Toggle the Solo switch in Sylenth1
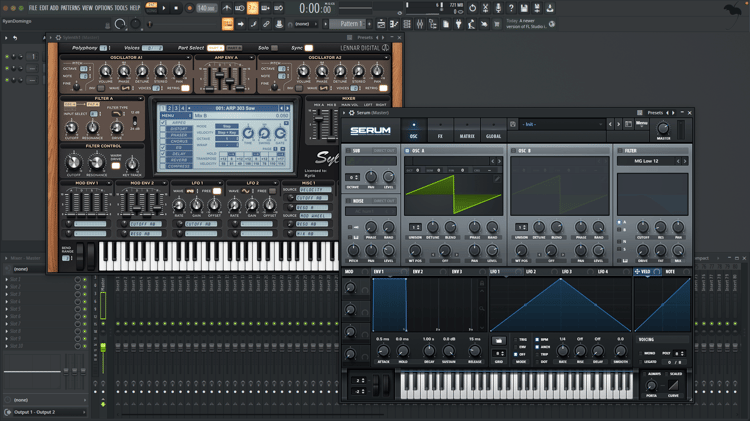The image size is (750, 421). pyautogui.click(x=274, y=48)
